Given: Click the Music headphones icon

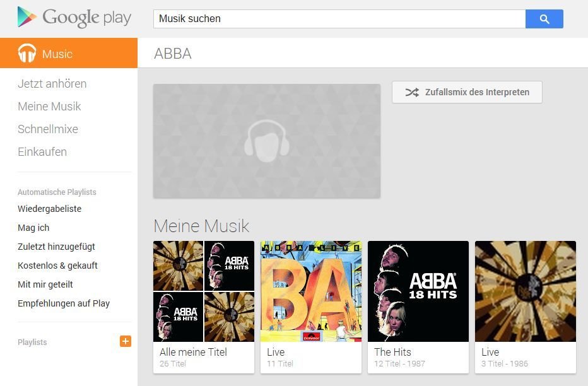Looking at the screenshot, I should point(27,53).
